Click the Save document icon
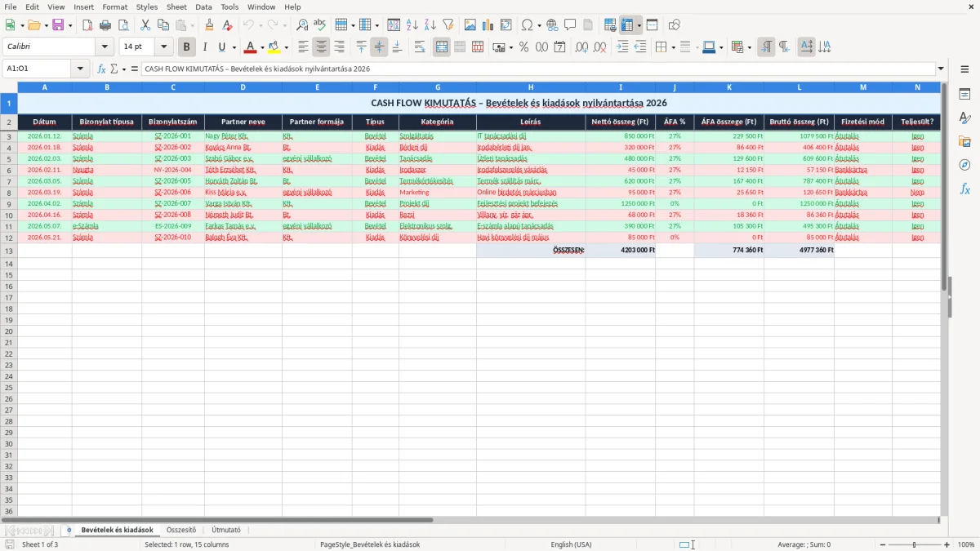980x551 pixels. (58, 25)
